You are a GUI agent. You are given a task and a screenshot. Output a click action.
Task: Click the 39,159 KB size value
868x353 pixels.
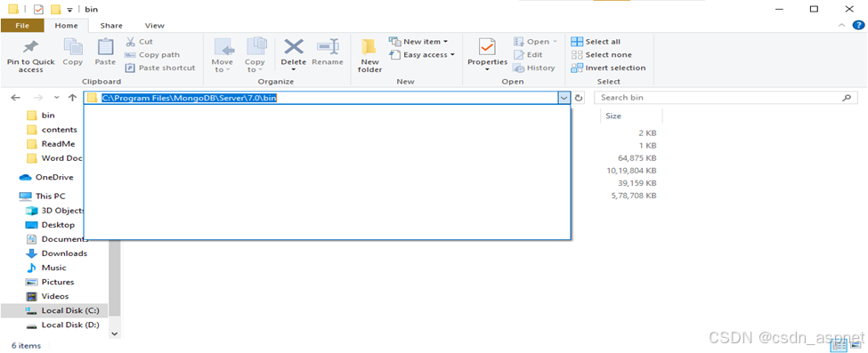click(637, 183)
